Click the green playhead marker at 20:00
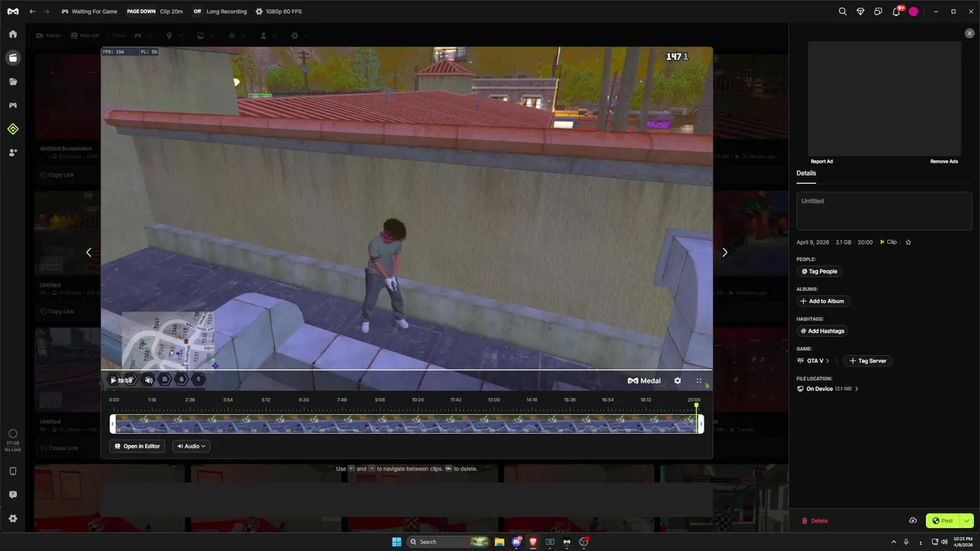Viewport: 980px width, 551px height. [696, 406]
